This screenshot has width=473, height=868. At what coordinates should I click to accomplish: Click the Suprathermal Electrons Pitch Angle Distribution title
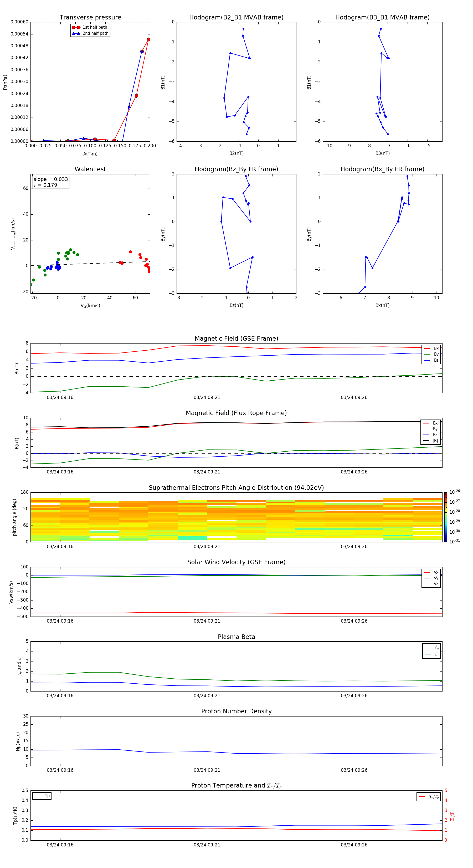(236, 488)
